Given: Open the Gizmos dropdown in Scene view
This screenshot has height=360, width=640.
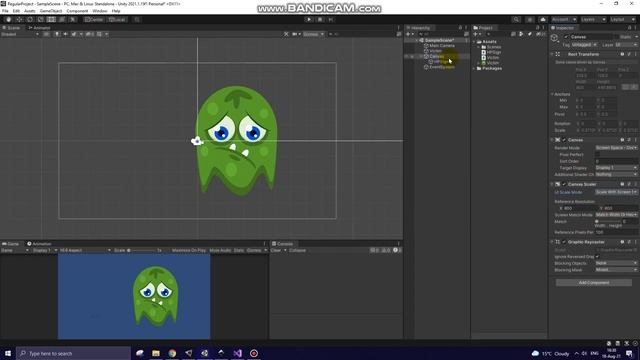Looking at the screenshot, I should (x=313, y=34).
